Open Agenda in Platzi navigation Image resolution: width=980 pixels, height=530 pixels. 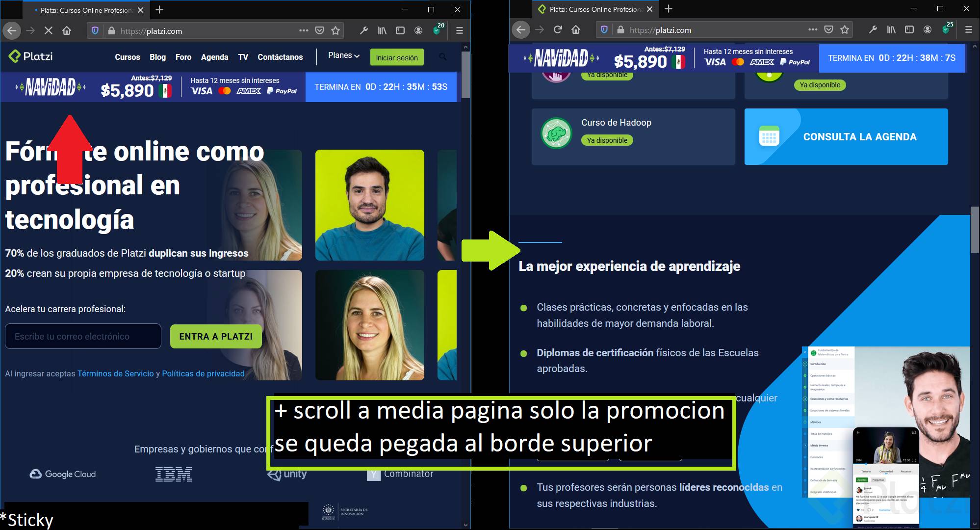(214, 57)
